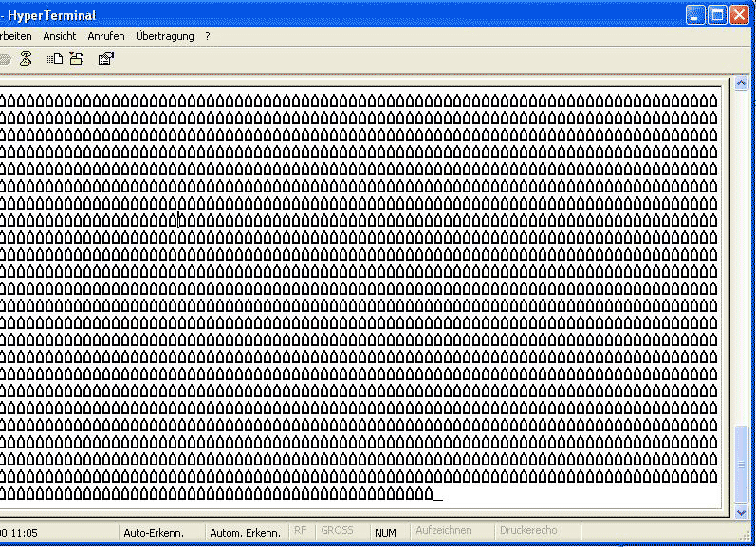Open the Übertragung menu
The width and height of the screenshot is (756, 547).
click(165, 36)
